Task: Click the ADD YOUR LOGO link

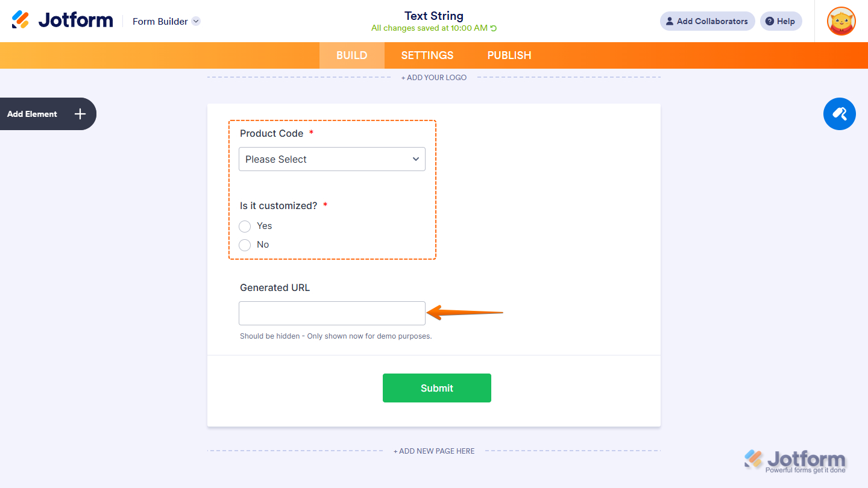Action: click(x=433, y=77)
